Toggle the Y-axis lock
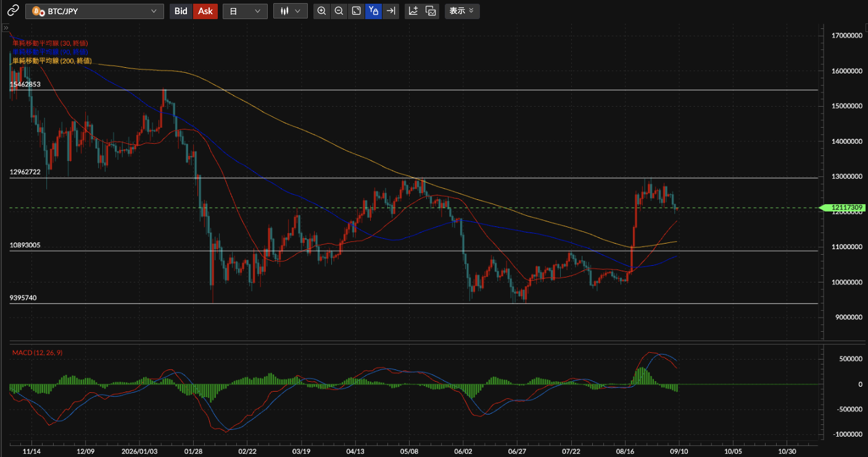 (373, 11)
